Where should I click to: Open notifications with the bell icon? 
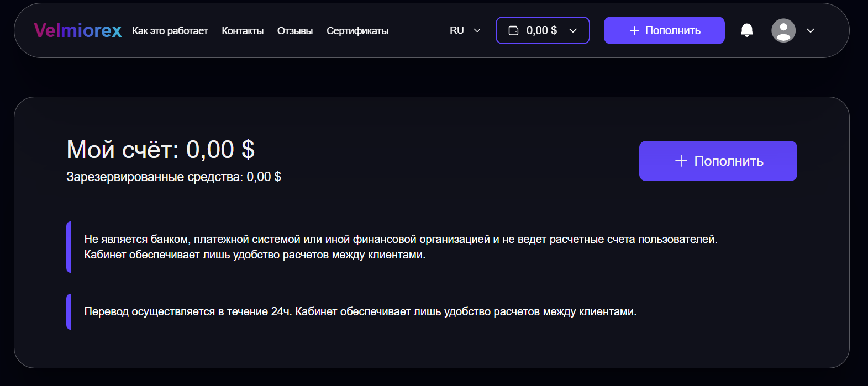(x=746, y=30)
